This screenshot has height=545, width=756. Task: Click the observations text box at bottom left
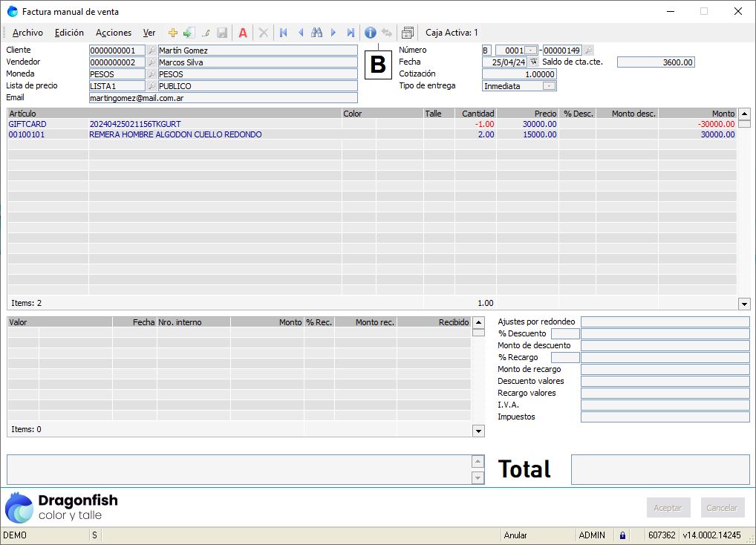(239, 469)
